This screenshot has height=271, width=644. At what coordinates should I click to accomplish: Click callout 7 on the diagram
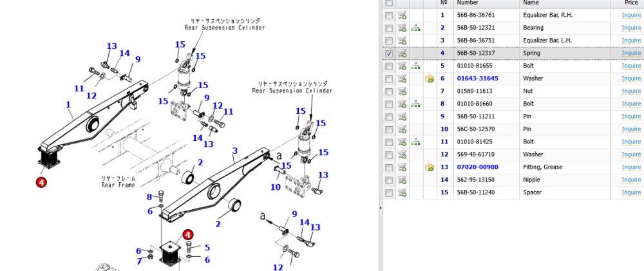(x=140, y=261)
